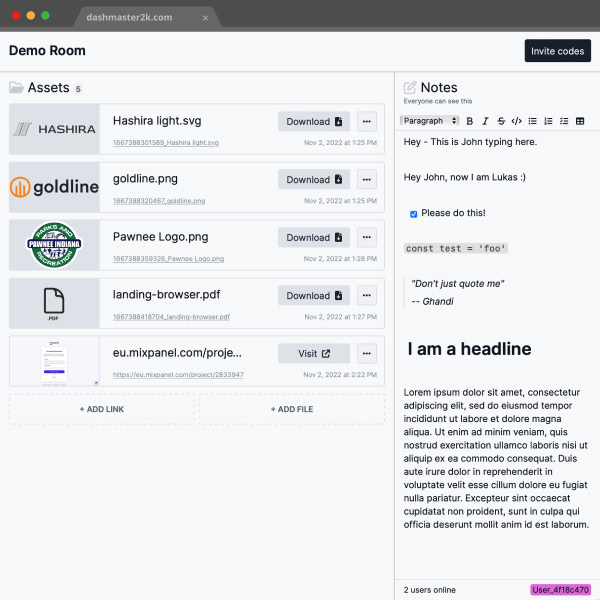This screenshot has width=601, height=600.
Task: Click the date 'Nov 2, 2022 at 1:27 PM'
Action: click(x=341, y=317)
